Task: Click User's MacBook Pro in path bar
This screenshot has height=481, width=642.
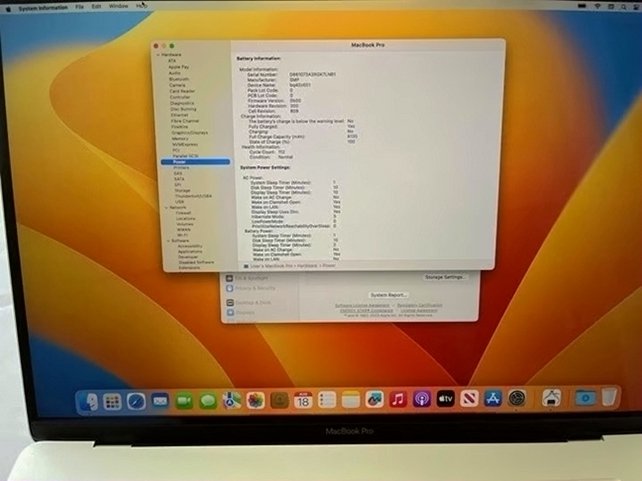Action: click(271, 266)
